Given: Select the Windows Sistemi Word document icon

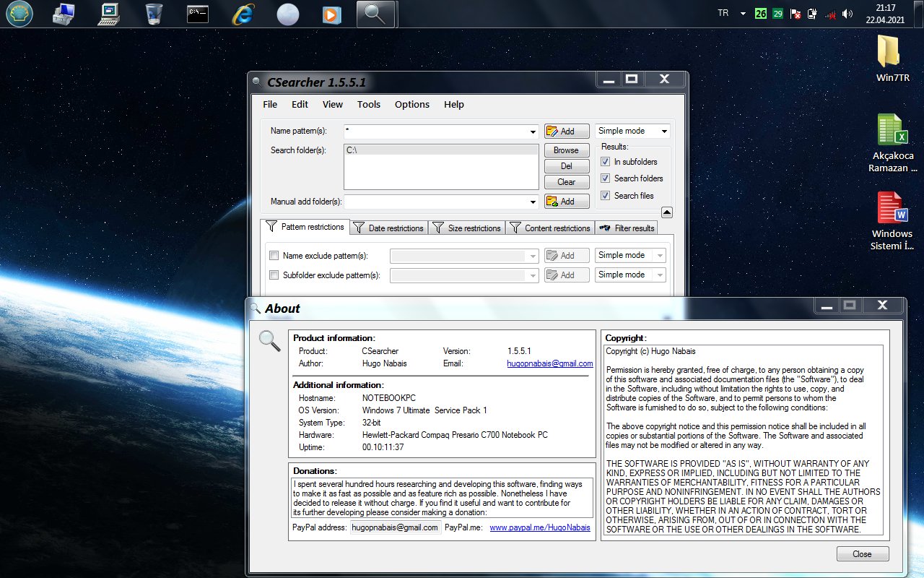Looking at the screenshot, I should 892,221.
